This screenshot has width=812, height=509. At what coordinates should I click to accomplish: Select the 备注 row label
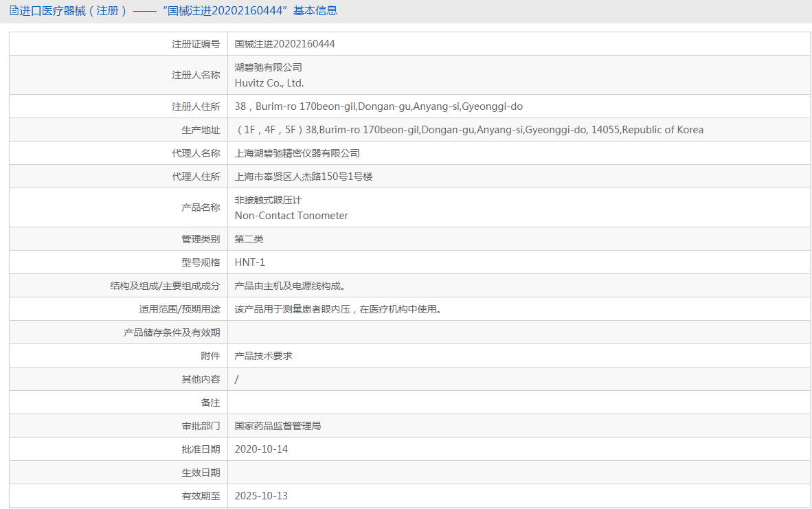pyautogui.click(x=210, y=403)
